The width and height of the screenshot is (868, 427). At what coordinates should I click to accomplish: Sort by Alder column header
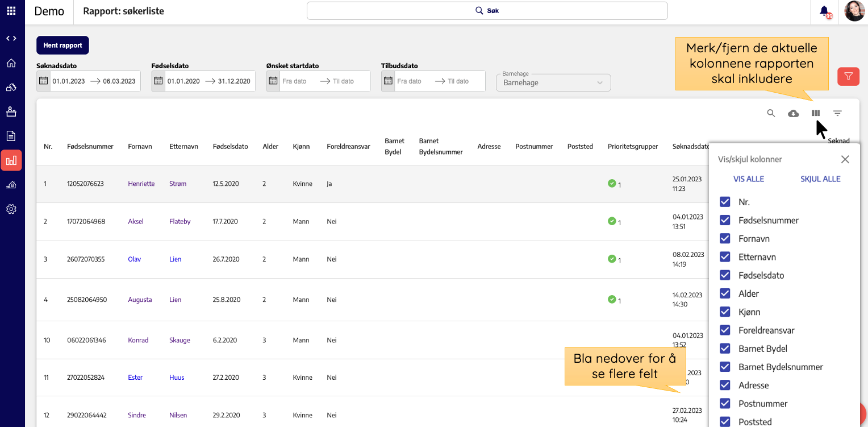(x=270, y=146)
